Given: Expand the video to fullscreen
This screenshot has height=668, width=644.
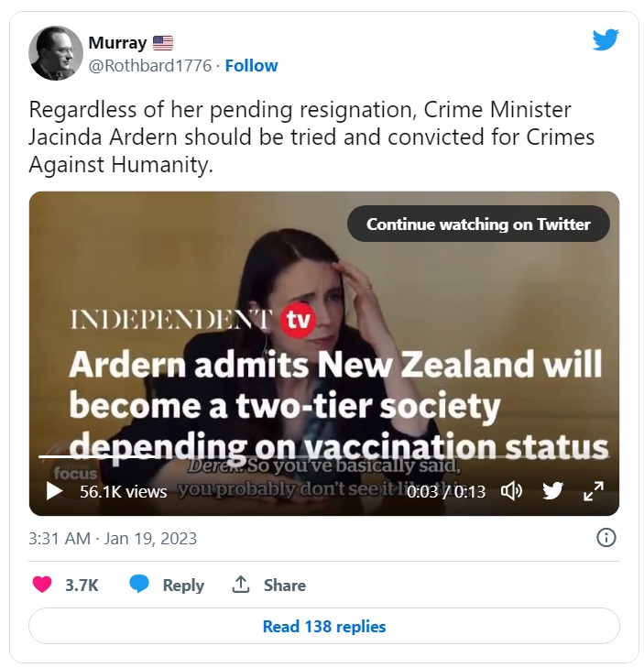Looking at the screenshot, I should pos(594,491).
